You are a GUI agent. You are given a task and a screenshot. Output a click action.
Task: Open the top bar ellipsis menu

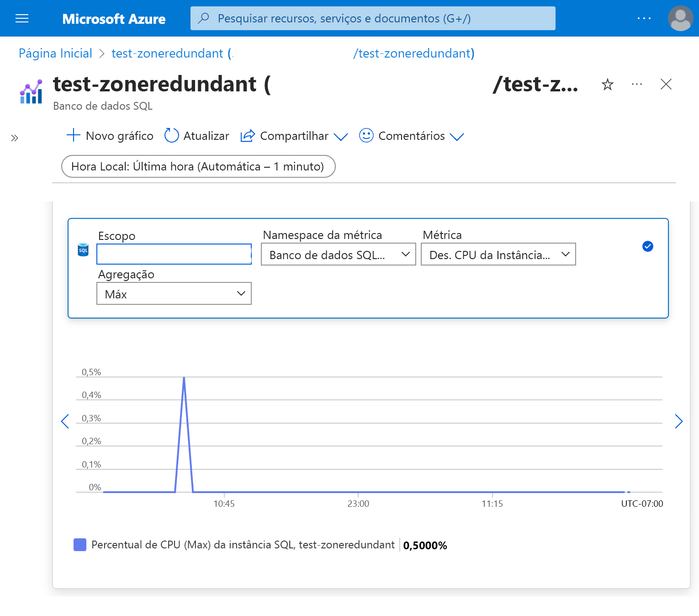[x=644, y=18]
